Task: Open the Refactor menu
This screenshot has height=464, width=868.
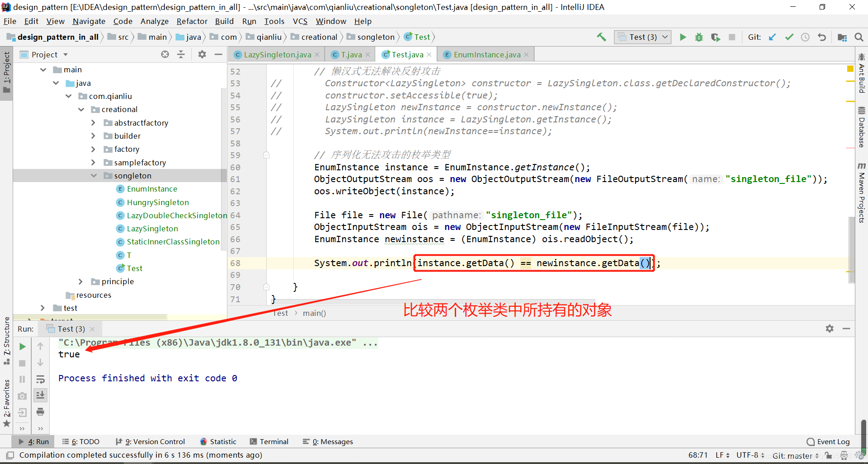Action: 192,21
